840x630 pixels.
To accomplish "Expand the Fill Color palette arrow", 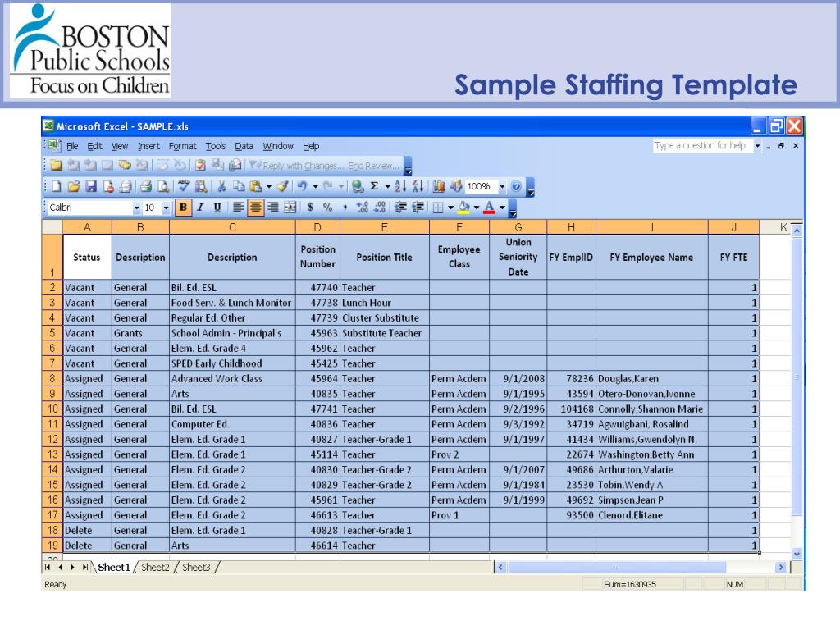I will (477, 208).
